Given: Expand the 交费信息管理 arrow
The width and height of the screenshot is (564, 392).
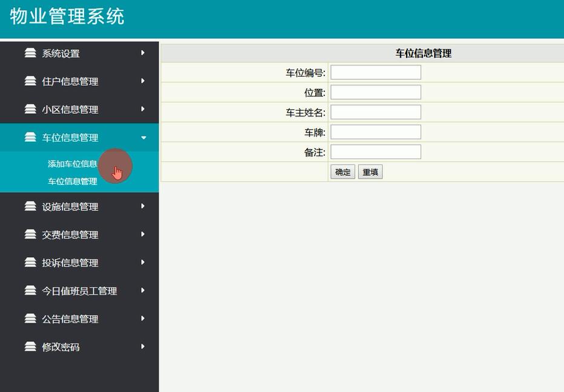Looking at the screenshot, I should pyautogui.click(x=143, y=234).
